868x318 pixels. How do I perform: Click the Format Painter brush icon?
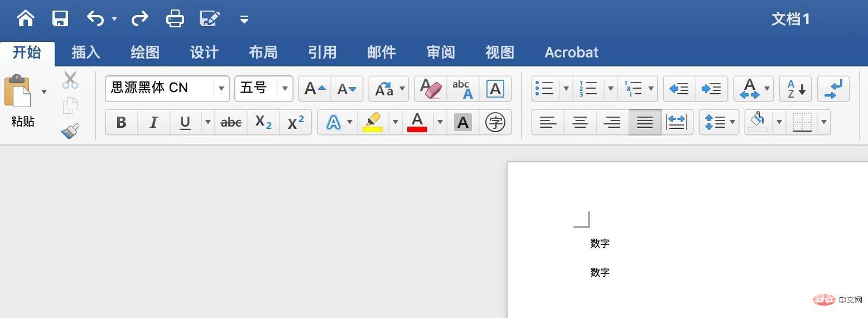70,131
